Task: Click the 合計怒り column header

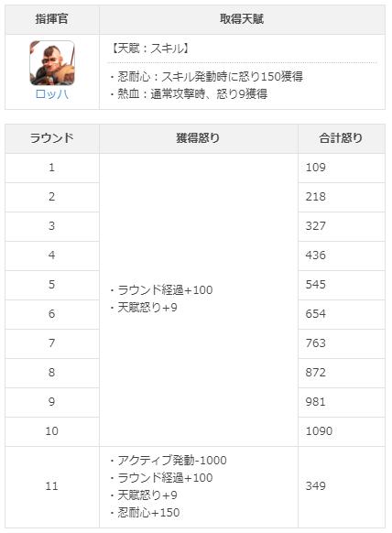Action: [x=342, y=138]
